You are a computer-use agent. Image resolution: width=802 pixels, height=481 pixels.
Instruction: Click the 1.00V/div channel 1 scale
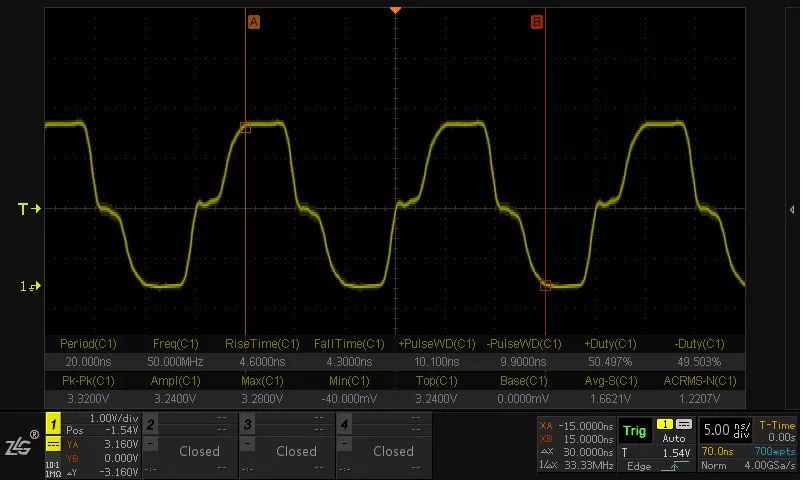(114, 418)
